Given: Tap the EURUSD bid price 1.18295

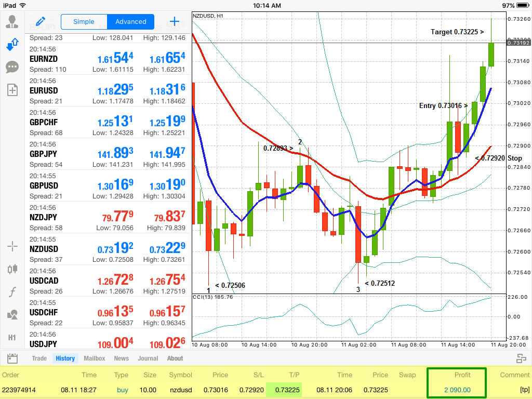Looking at the screenshot, I should pos(115,90).
